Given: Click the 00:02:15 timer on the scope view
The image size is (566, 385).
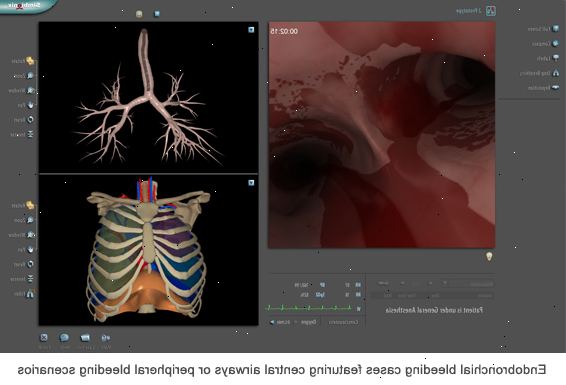Looking at the screenshot, I should tap(284, 31).
